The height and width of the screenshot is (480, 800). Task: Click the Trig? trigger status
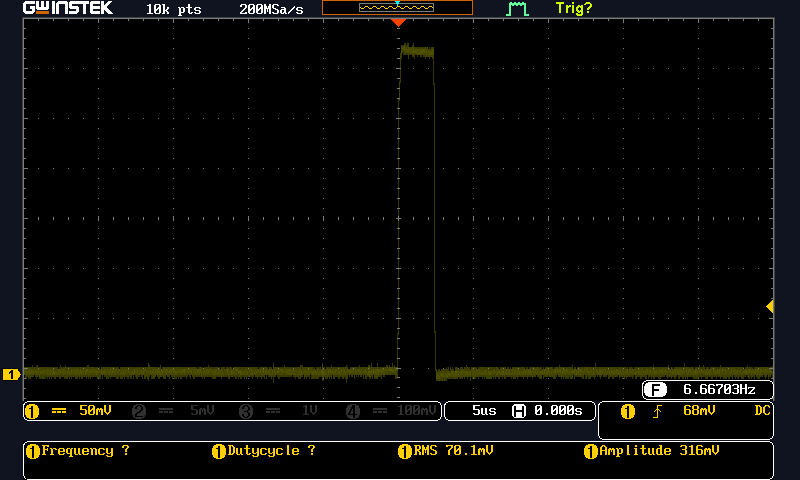point(574,8)
